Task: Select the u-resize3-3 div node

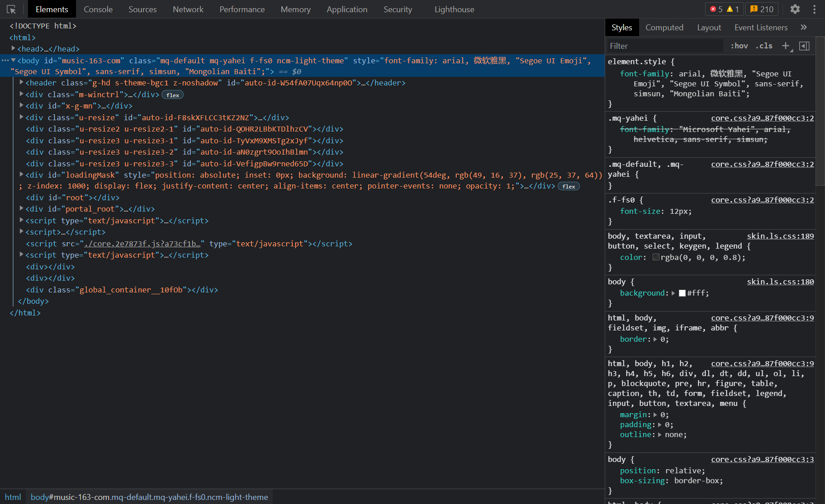Action: [185, 164]
